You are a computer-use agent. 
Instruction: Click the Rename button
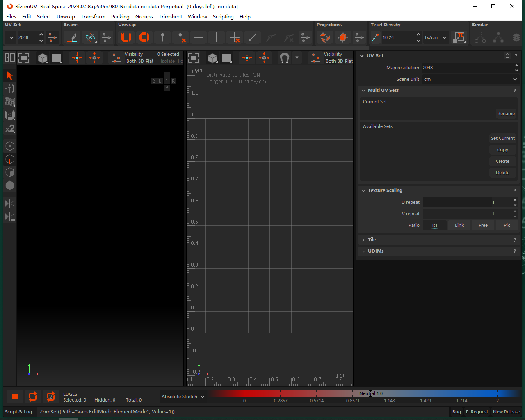[506, 114]
